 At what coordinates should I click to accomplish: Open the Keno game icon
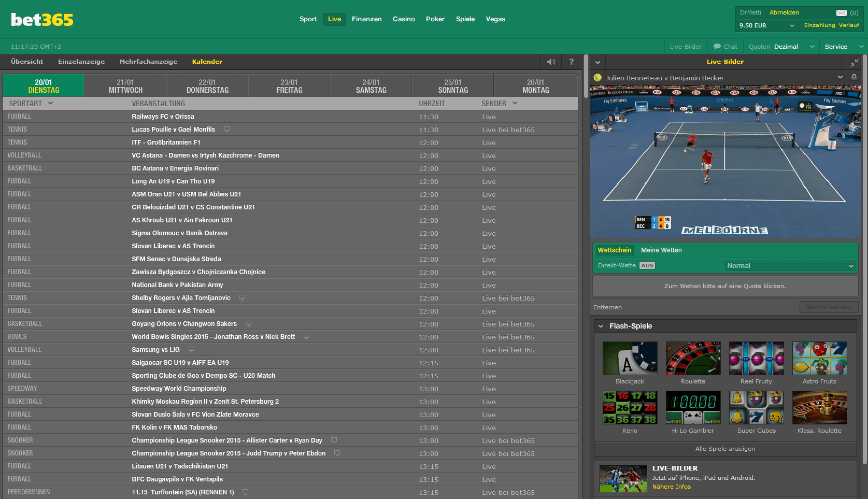pyautogui.click(x=630, y=407)
